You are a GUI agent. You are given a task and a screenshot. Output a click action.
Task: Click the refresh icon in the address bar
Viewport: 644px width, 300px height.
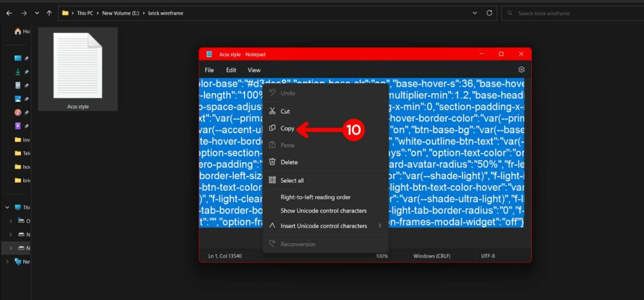490,13
